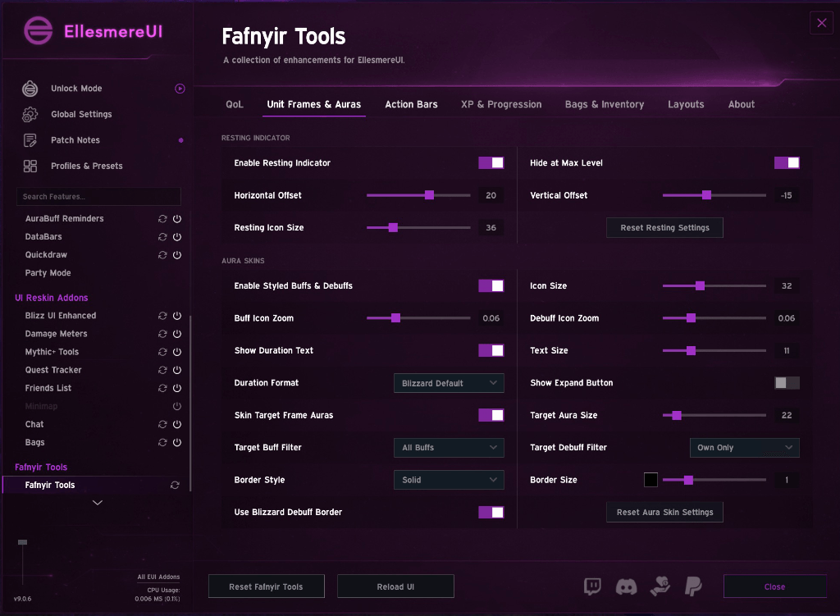Toggle AuraBuff Reminders power icon
This screenshot has width=840, height=616.
point(177,218)
